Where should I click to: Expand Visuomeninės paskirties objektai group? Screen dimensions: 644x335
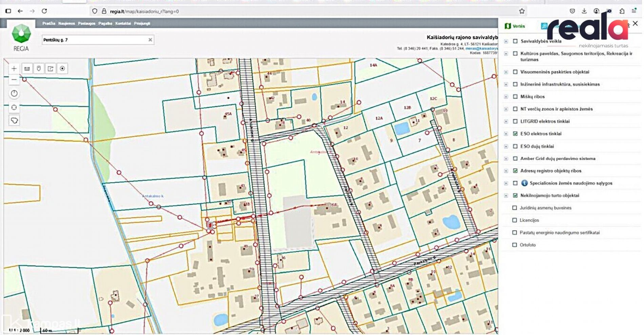(506, 72)
